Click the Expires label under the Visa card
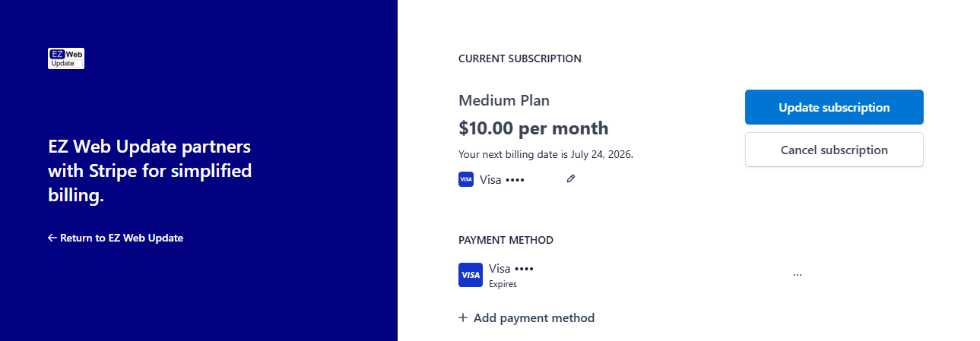 click(x=503, y=284)
